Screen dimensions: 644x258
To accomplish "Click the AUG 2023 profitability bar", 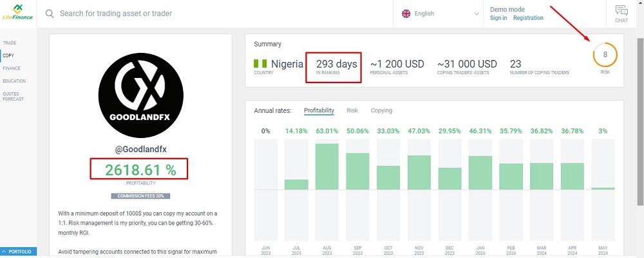I will (327, 166).
